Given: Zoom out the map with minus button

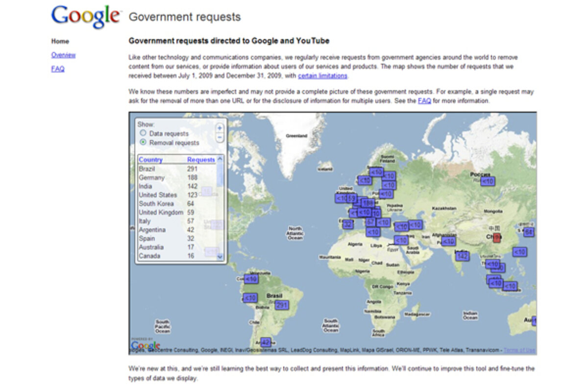Looking at the screenshot, I should pyautogui.click(x=220, y=138).
